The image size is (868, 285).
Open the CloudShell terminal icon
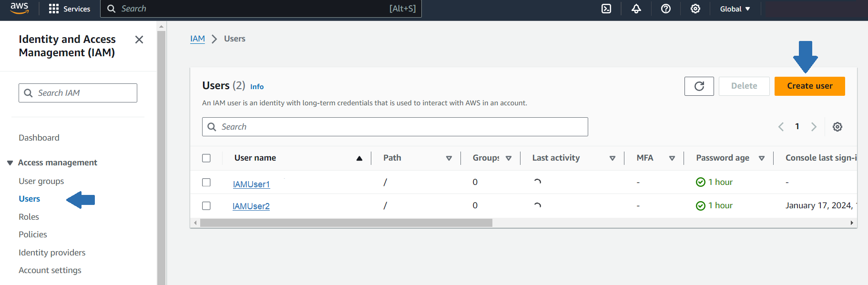coord(606,9)
